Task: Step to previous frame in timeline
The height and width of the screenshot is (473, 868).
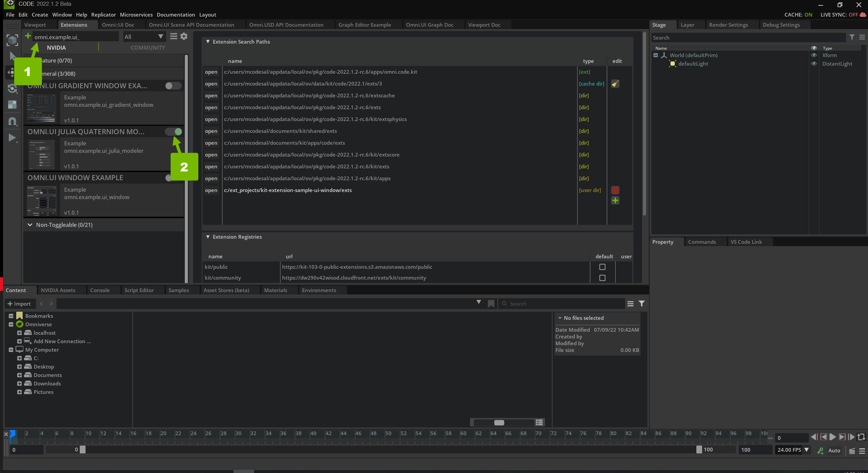Action: 823,437
